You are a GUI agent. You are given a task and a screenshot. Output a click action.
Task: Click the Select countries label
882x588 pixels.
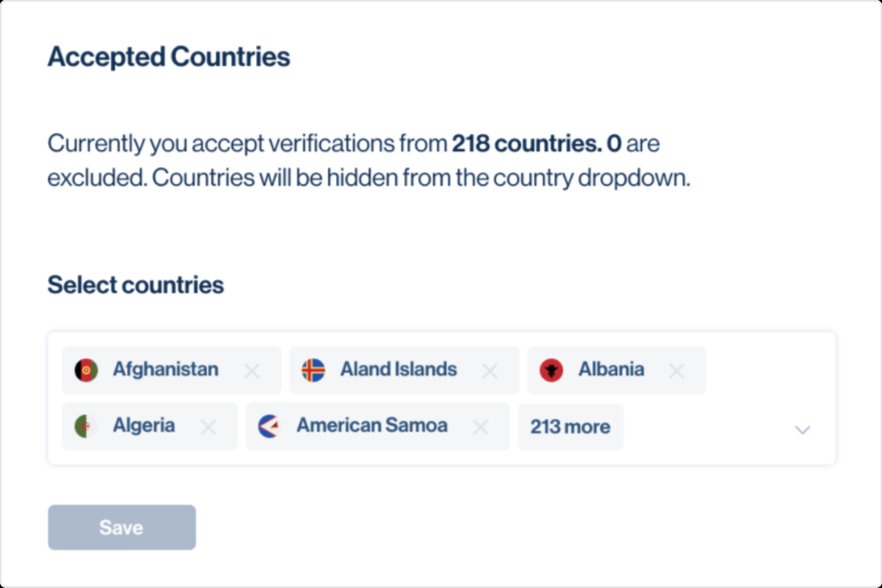[x=136, y=284]
